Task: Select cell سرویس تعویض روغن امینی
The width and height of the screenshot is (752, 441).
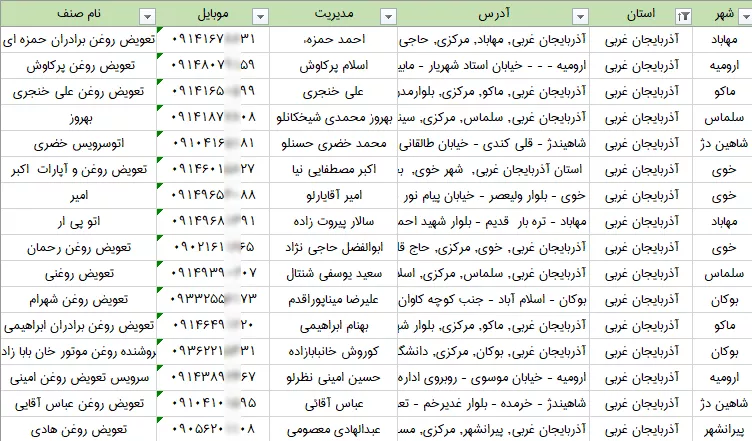Action: tap(79, 377)
